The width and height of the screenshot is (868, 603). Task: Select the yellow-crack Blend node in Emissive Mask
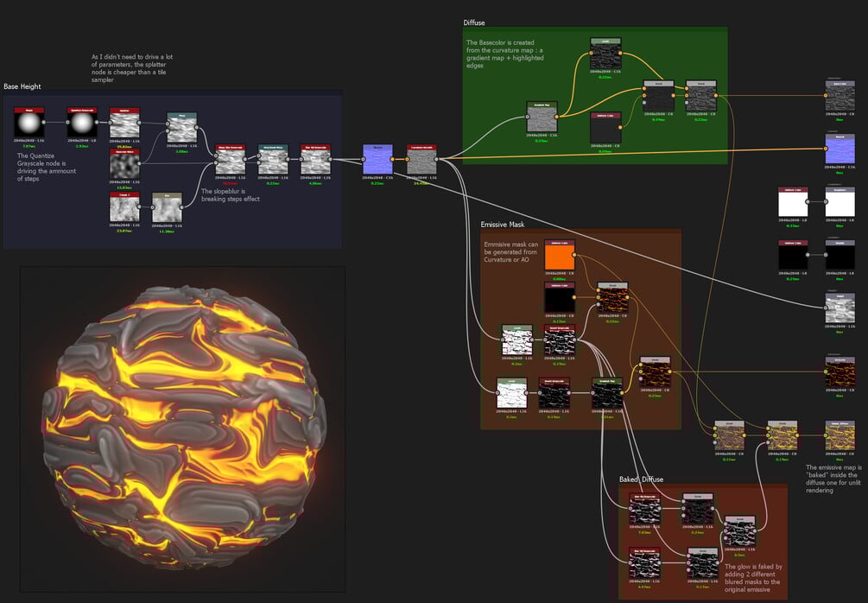click(655, 372)
